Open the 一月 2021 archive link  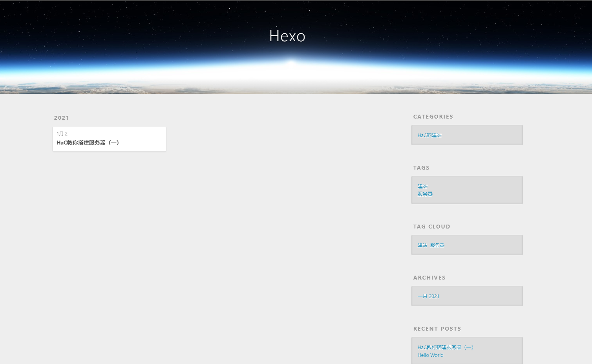428,296
